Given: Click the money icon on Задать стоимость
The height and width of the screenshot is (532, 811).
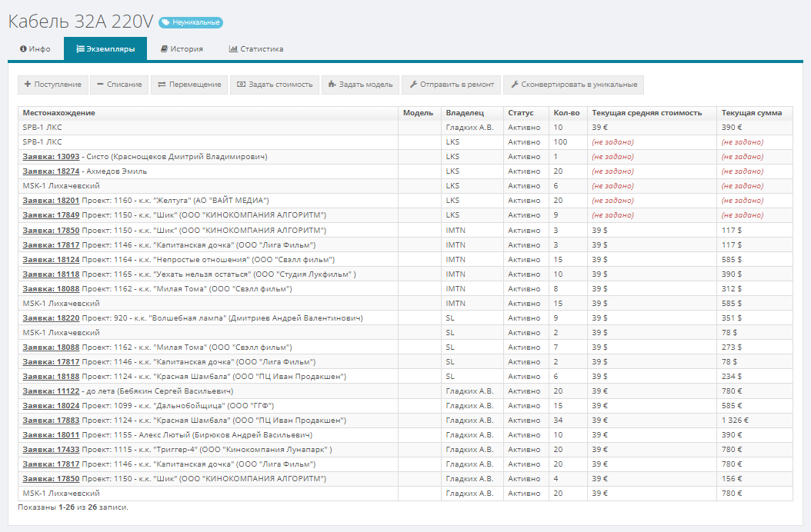Looking at the screenshot, I should [241, 85].
